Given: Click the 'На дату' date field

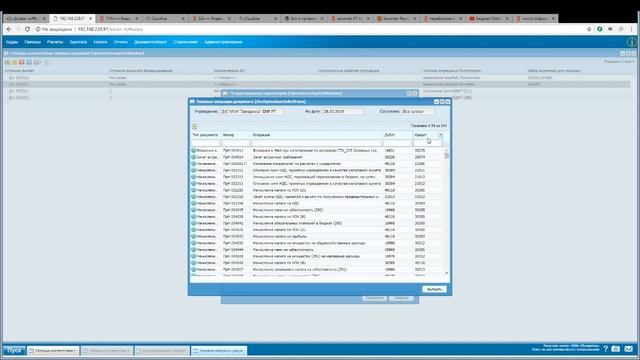Looking at the screenshot, I should (x=342, y=111).
